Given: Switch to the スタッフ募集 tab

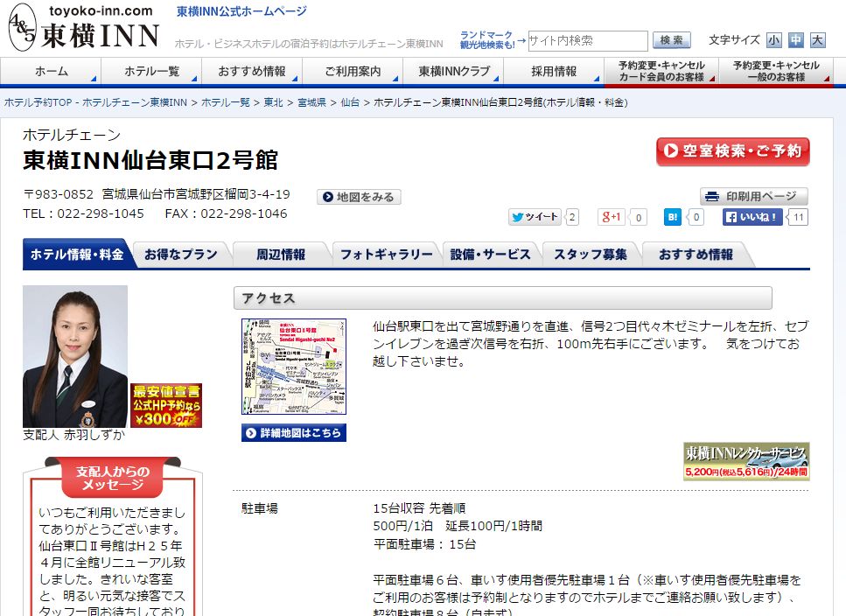Looking at the screenshot, I should point(591,254).
